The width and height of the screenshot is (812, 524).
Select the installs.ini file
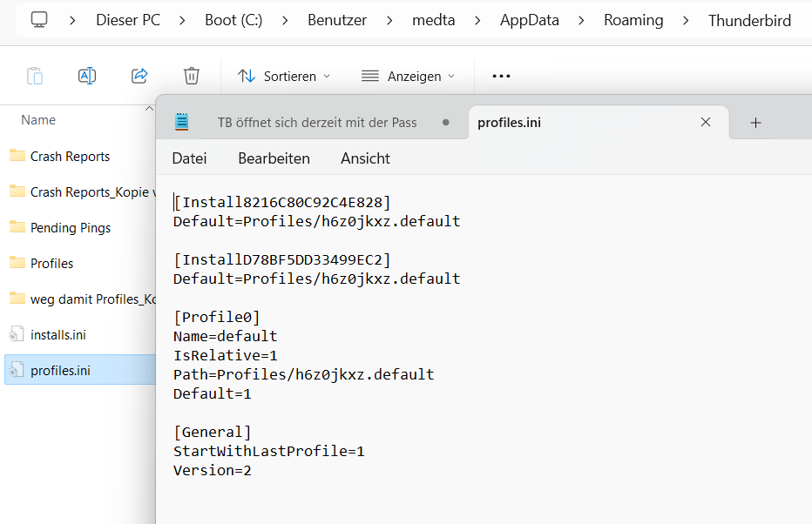coord(58,334)
